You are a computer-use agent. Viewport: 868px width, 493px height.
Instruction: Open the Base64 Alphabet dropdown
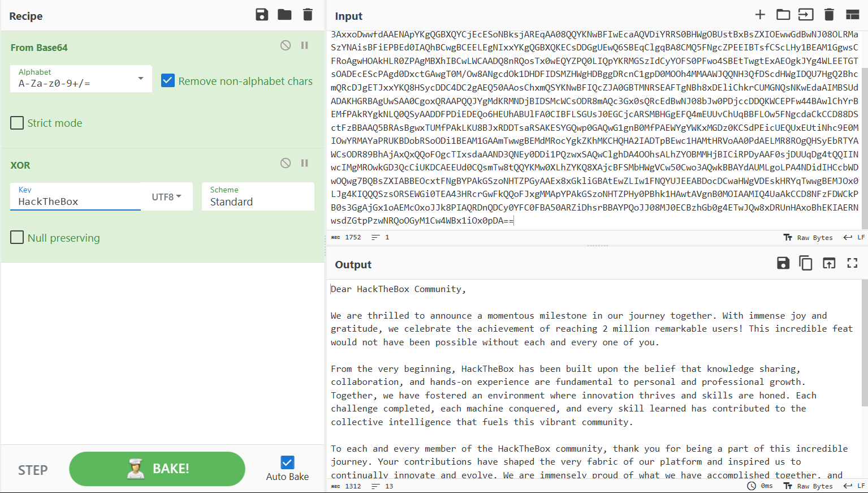[x=81, y=79]
